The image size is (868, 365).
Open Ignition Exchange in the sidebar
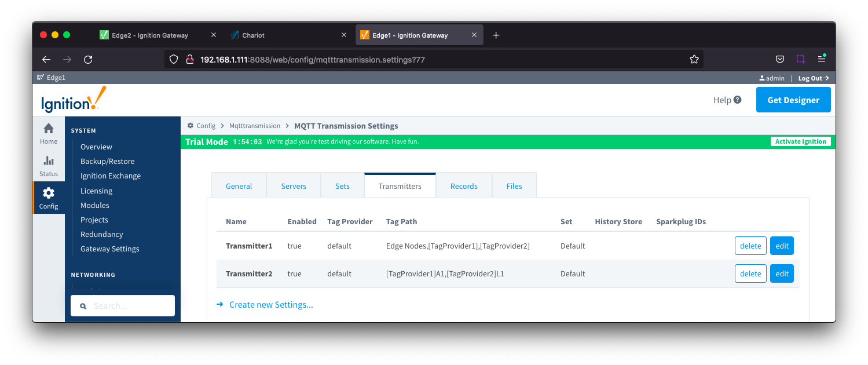point(111,176)
